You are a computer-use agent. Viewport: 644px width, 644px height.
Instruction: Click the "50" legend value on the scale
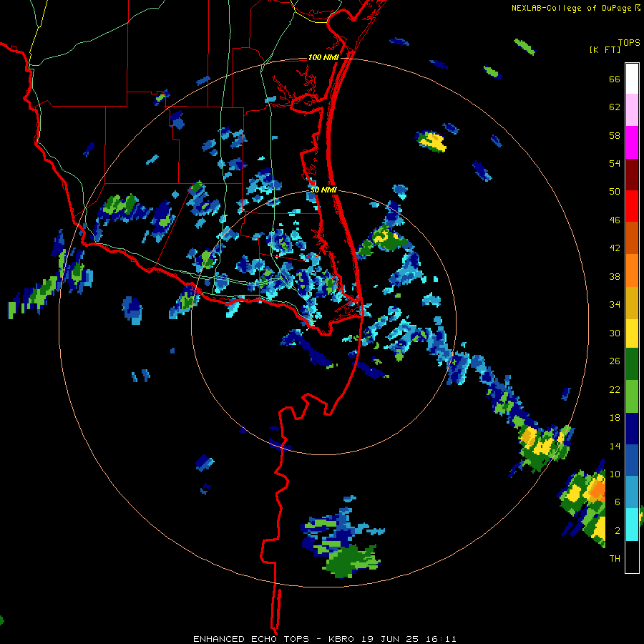pos(615,192)
